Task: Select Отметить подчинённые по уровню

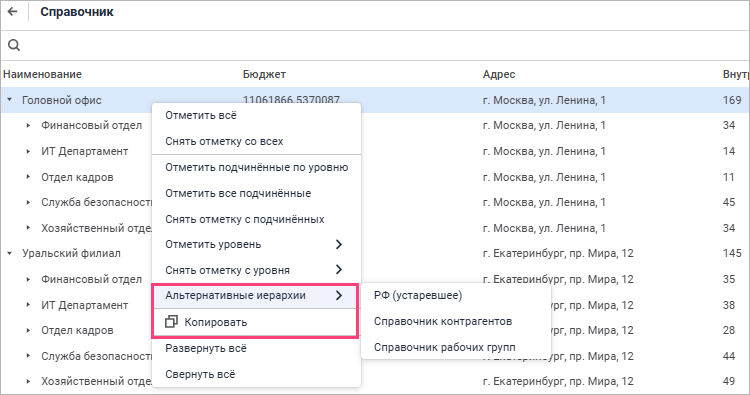Action: [x=256, y=167]
